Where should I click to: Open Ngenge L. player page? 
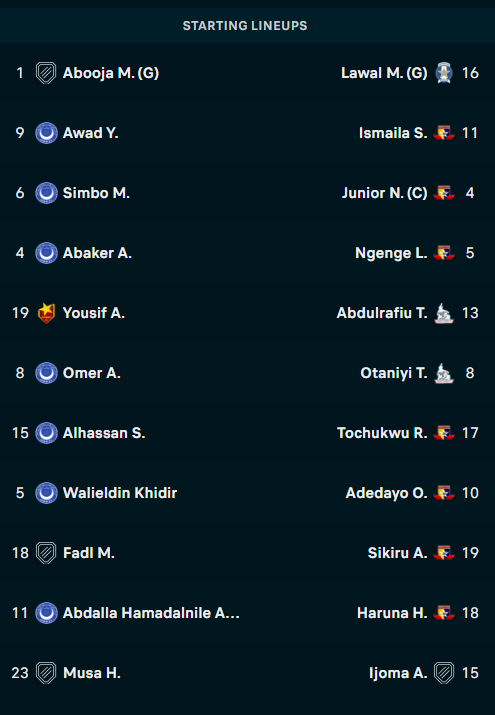(x=391, y=253)
